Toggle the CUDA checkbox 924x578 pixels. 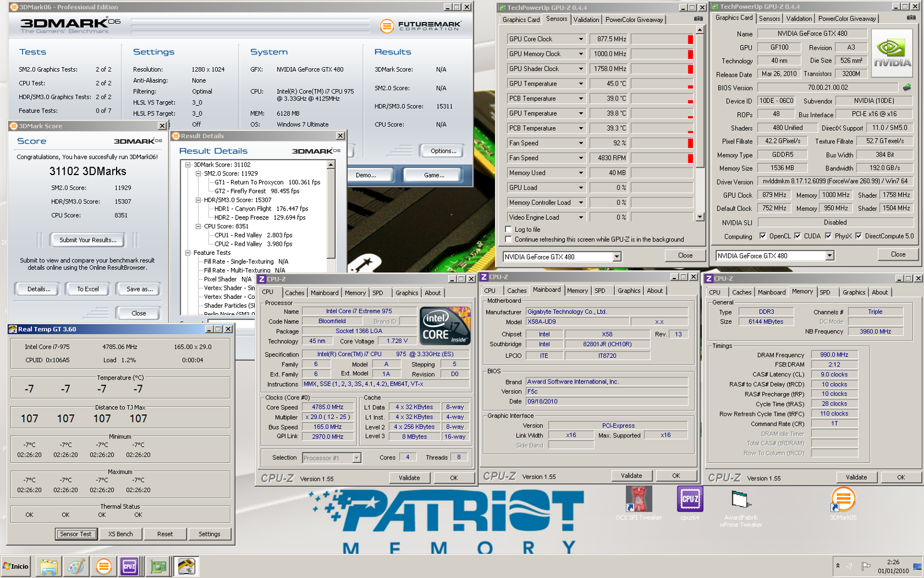coord(798,236)
